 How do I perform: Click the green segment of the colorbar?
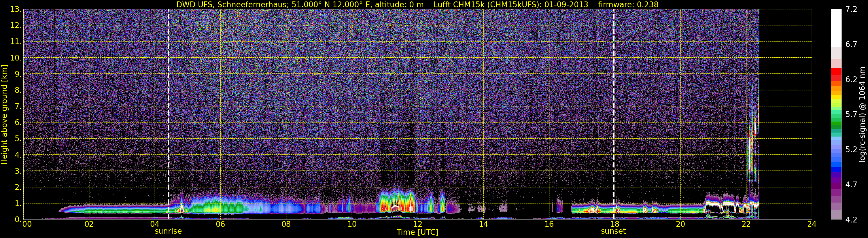tap(836, 123)
